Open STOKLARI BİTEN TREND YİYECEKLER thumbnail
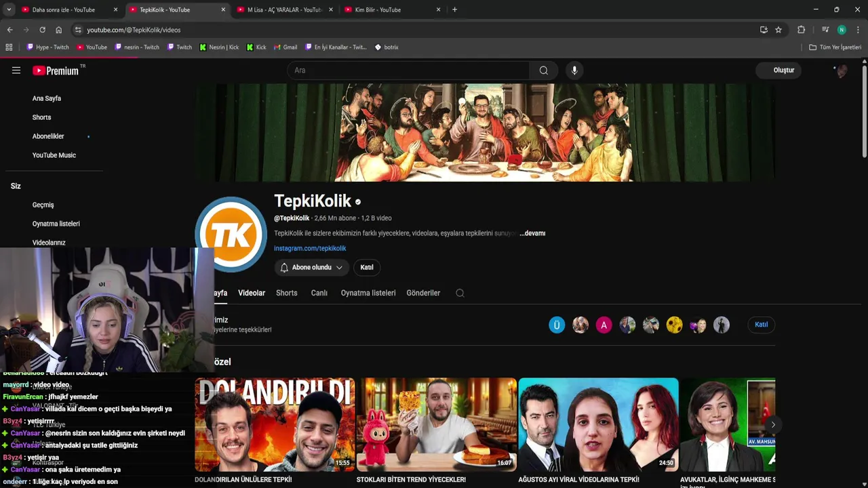This screenshot has height=488, width=868. click(437, 424)
